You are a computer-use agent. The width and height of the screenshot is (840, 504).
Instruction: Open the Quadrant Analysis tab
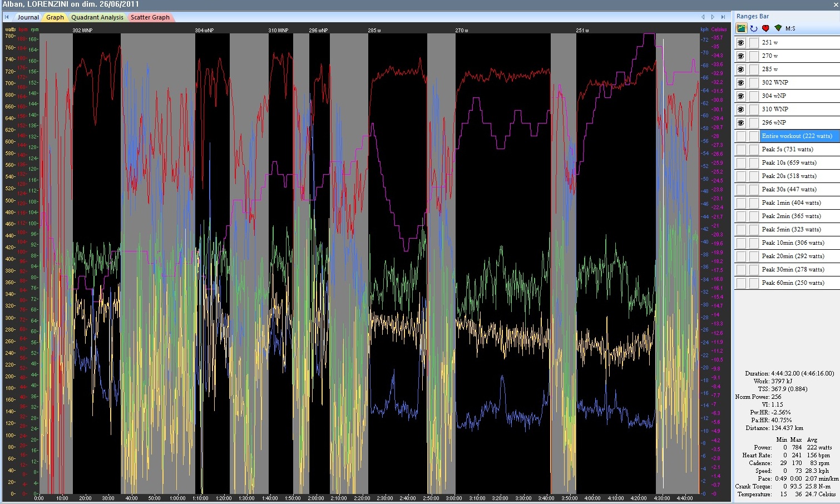click(x=97, y=17)
